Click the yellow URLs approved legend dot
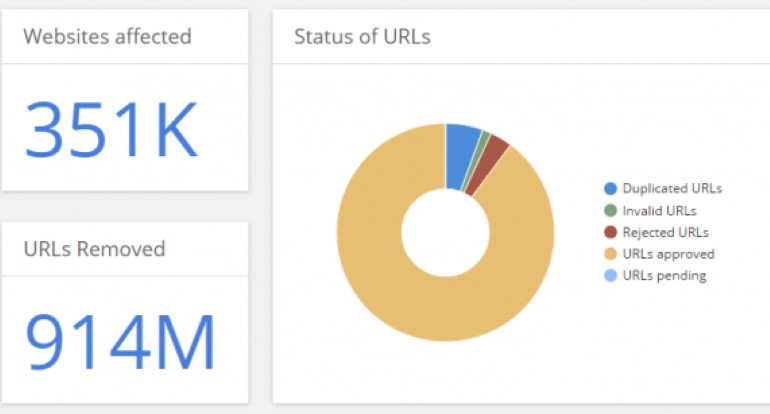The image size is (770, 414). (x=610, y=254)
